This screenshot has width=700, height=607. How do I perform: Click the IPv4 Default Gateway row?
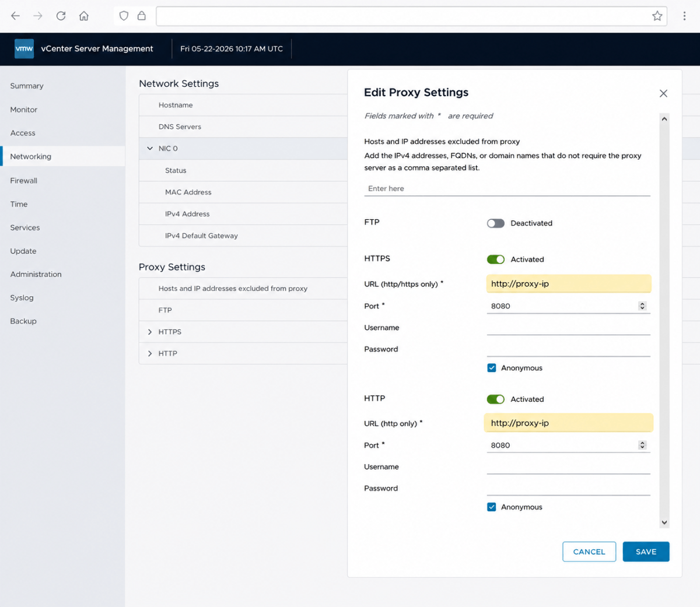(x=243, y=236)
